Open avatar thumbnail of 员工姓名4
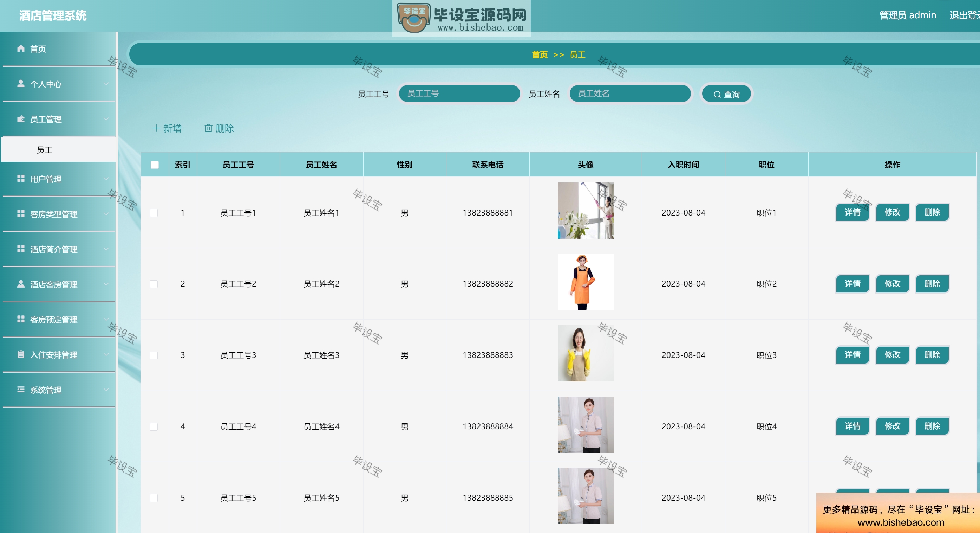This screenshot has height=533, width=980. coord(585,424)
